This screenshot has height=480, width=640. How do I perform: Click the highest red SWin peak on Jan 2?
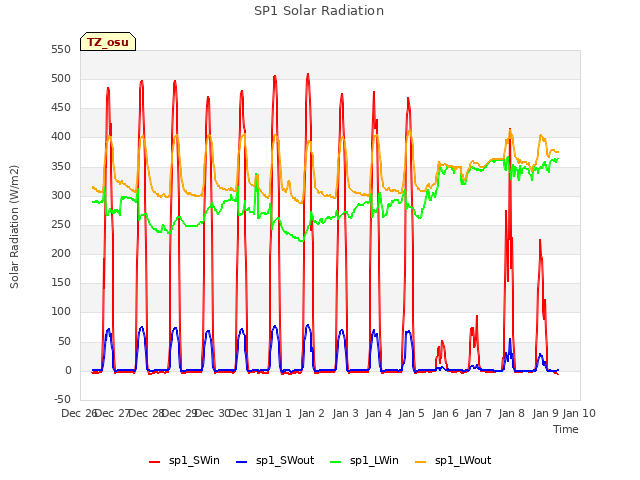[308, 75]
